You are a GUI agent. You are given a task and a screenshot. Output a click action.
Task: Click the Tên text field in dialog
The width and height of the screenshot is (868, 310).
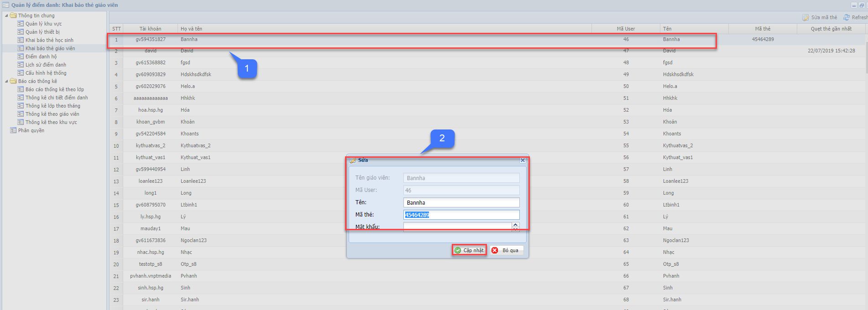point(461,202)
